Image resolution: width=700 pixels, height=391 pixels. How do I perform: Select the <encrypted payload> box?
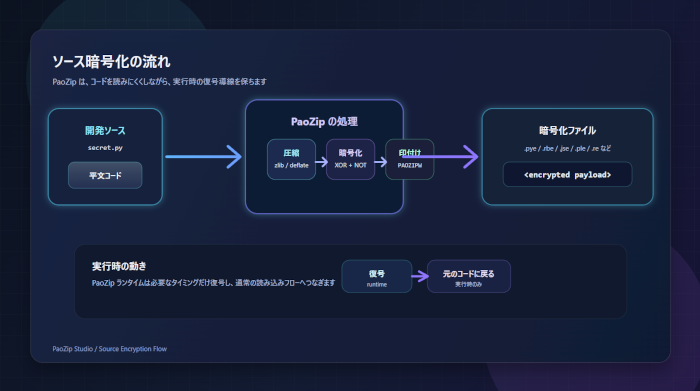pyautogui.click(x=567, y=175)
